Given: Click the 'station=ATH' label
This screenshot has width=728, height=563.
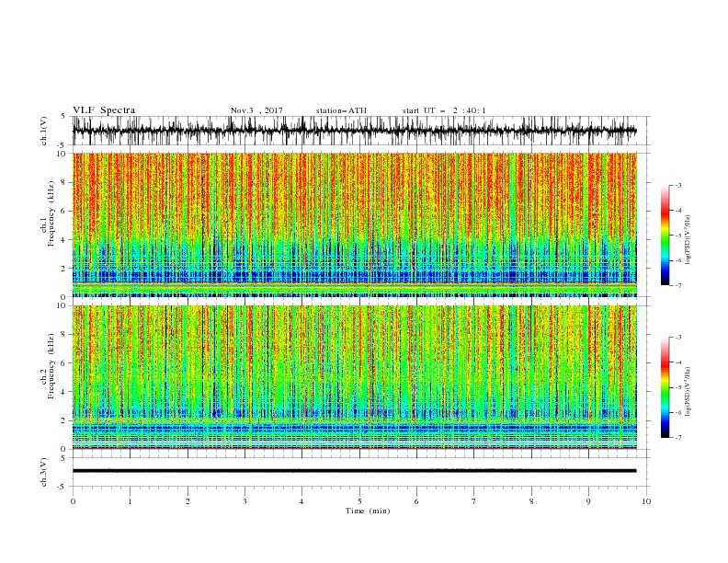Looking at the screenshot, I should (x=341, y=110).
